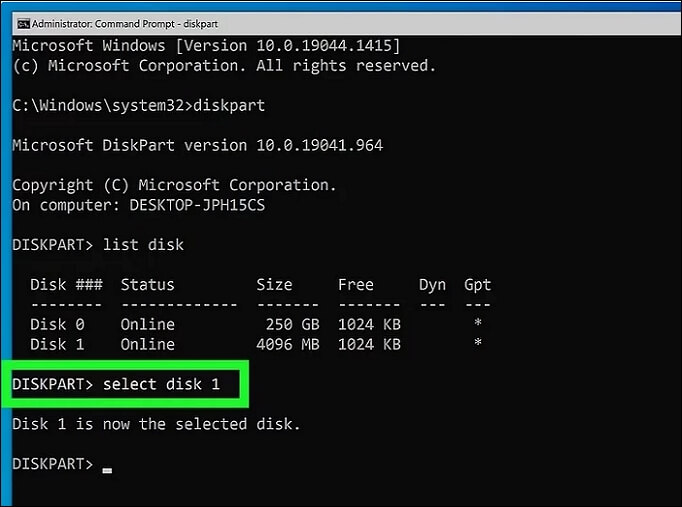Click the "Status" column header
The image size is (682, 507).
[147, 285]
